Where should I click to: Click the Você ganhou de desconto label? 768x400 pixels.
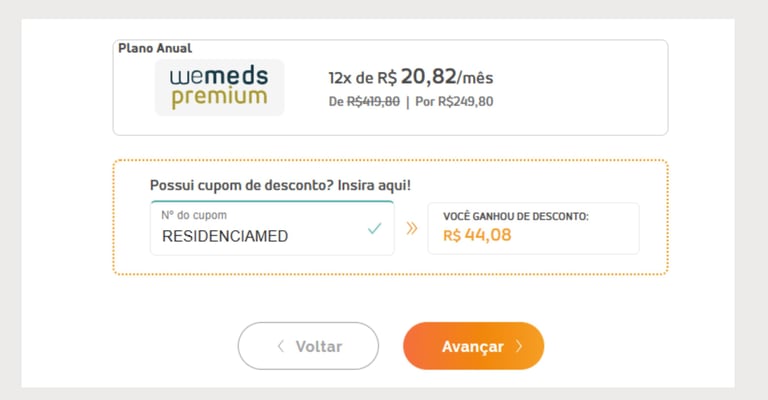click(x=516, y=216)
